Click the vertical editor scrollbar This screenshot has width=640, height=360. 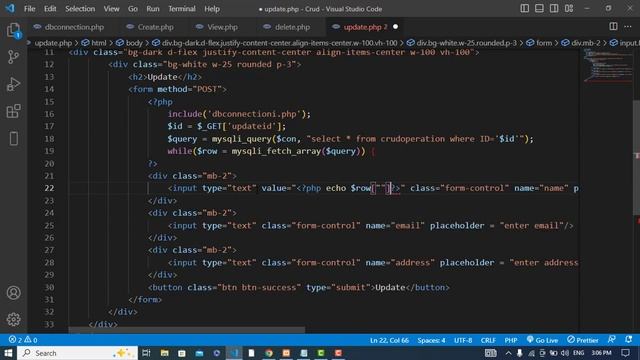(x=637, y=157)
